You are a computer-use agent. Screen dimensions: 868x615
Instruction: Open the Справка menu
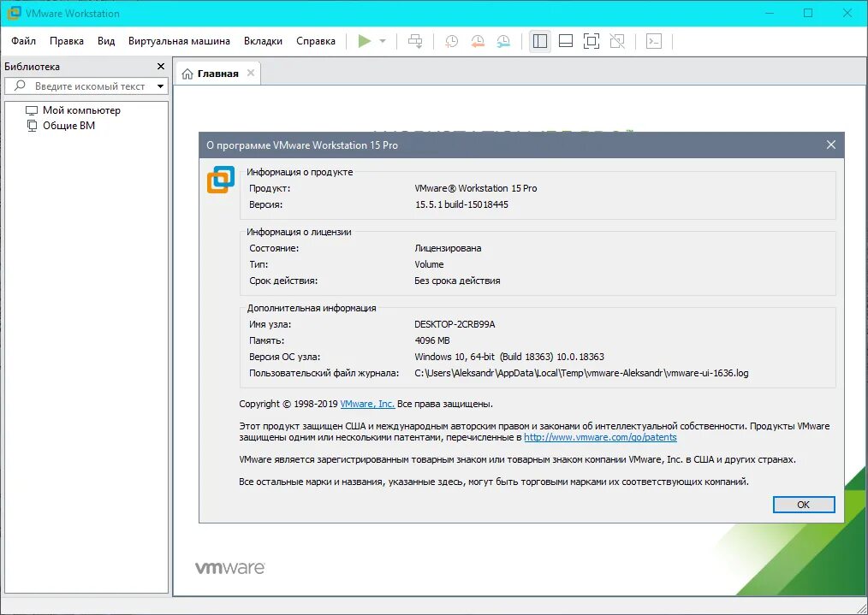tap(316, 41)
